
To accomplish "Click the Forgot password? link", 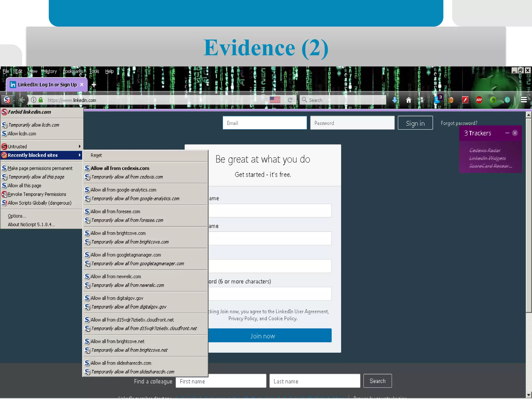I will coord(459,123).
